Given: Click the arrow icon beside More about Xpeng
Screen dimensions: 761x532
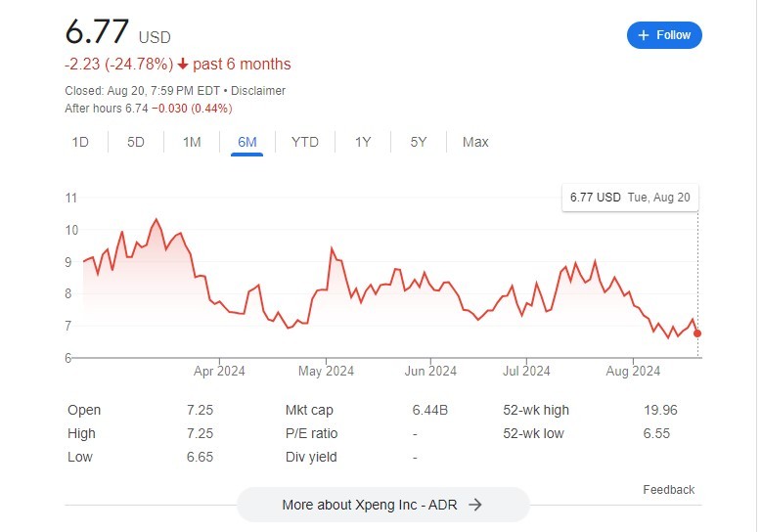Looking at the screenshot, I should coord(475,505).
